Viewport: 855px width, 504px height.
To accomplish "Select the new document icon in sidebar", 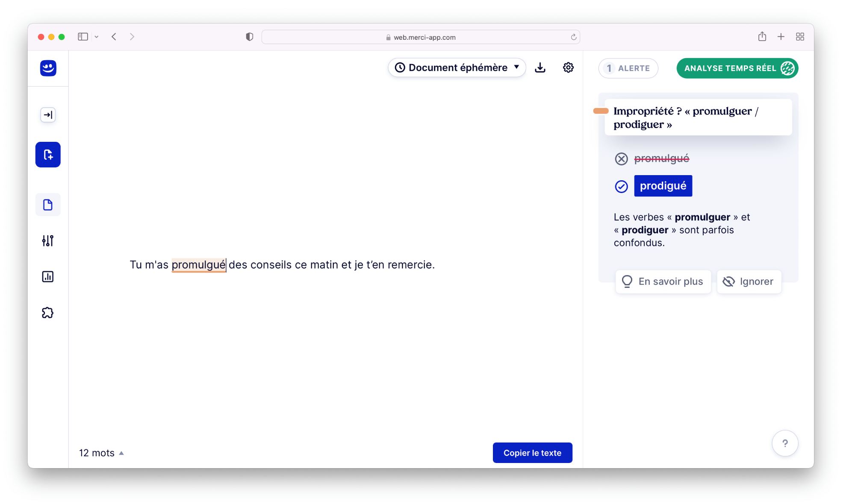I will click(x=47, y=155).
